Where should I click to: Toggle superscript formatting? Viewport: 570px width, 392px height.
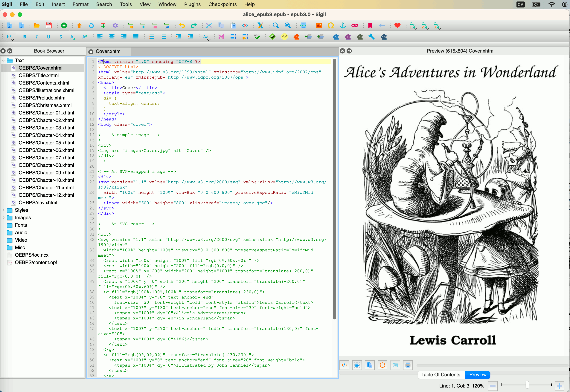tap(85, 37)
